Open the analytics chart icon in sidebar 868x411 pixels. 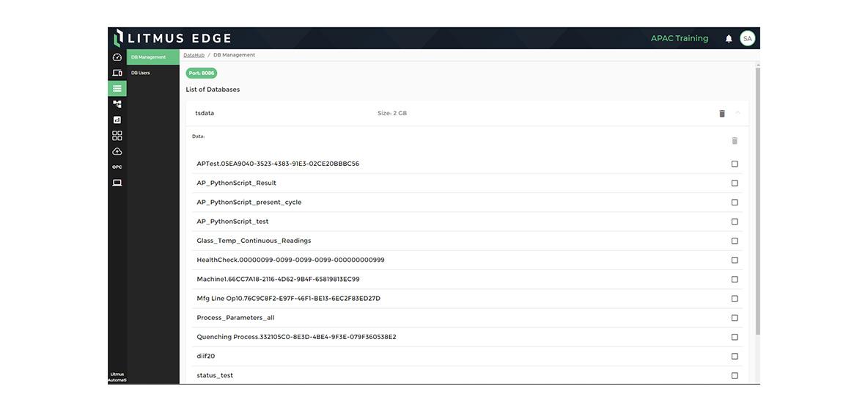117,120
